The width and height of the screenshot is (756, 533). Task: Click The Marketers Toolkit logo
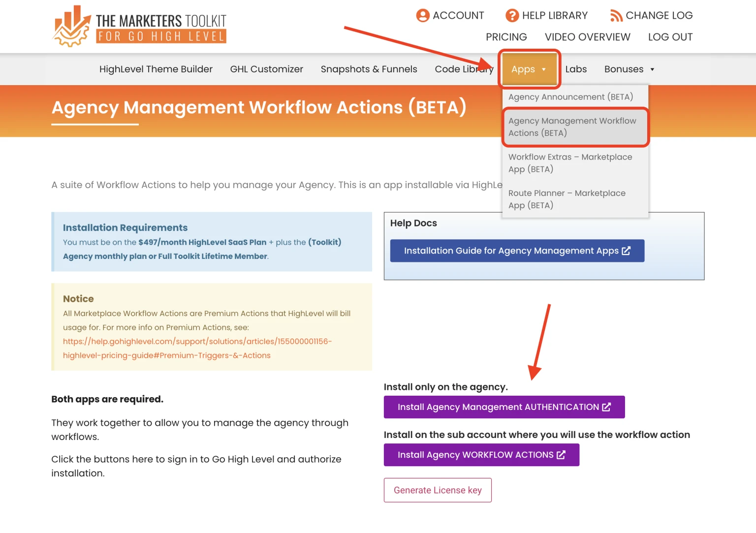click(x=139, y=26)
